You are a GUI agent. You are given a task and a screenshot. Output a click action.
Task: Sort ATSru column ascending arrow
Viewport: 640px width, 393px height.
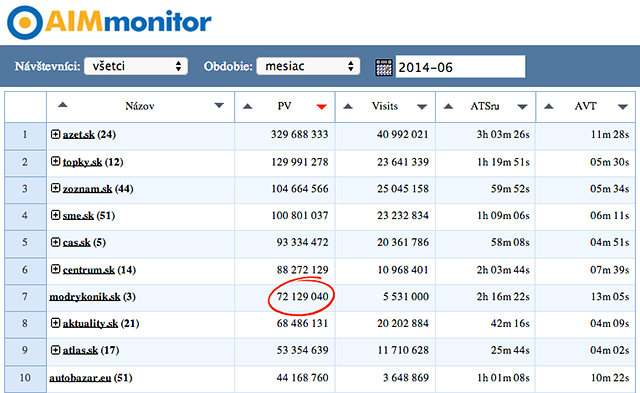pyautogui.click(x=448, y=107)
